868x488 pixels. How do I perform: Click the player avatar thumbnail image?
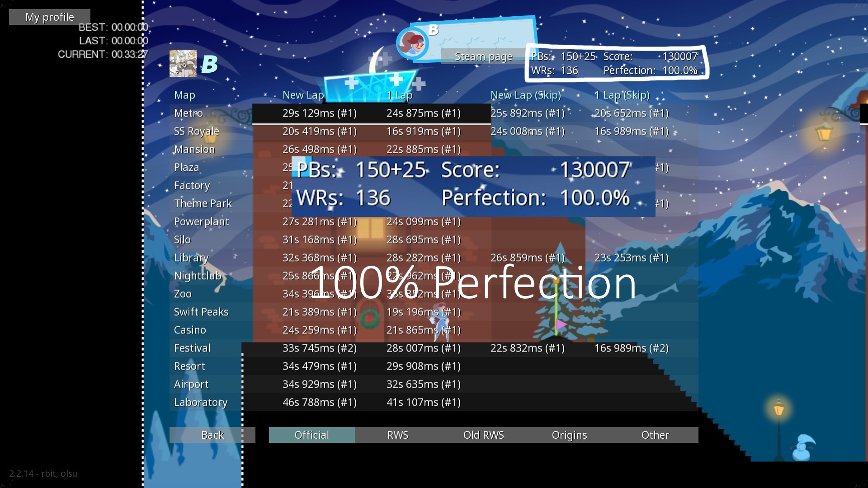pos(183,63)
